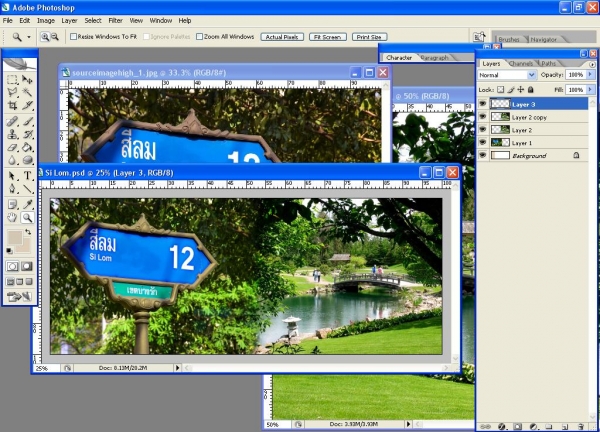The width and height of the screenshot is (600, 432).
Task: Open status bar arrow of the 50% window
Action: pos(408,424)
